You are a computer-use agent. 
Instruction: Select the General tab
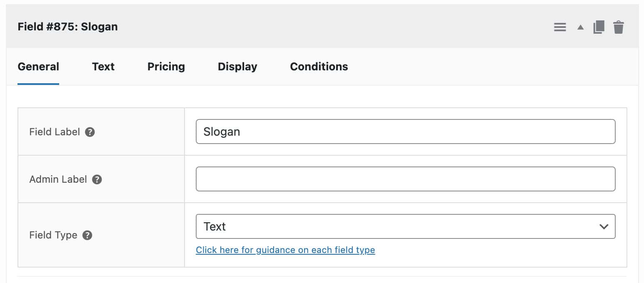pyautogui.click(x=38, y=67)
